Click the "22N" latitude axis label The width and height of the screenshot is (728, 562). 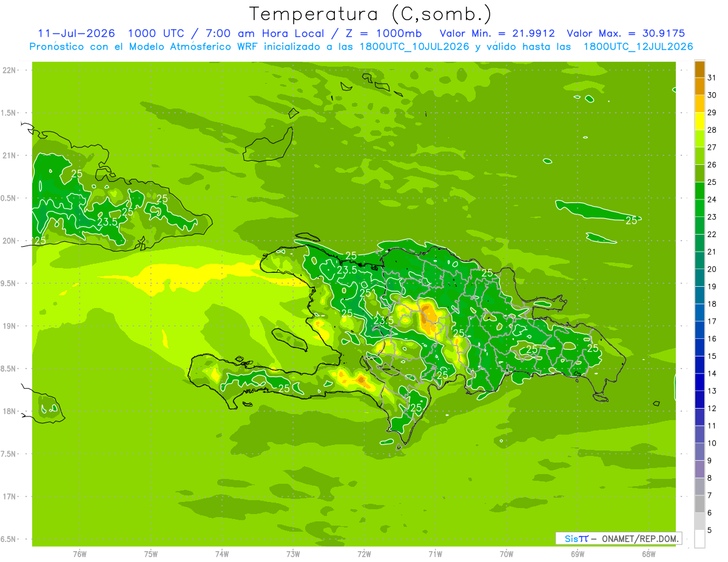click(10, 70)
